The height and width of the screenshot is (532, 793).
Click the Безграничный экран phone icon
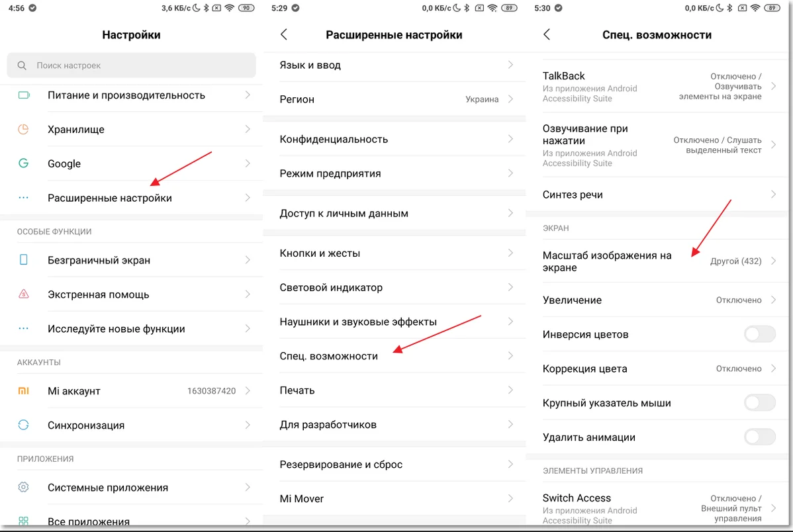[x=24, y=260]
